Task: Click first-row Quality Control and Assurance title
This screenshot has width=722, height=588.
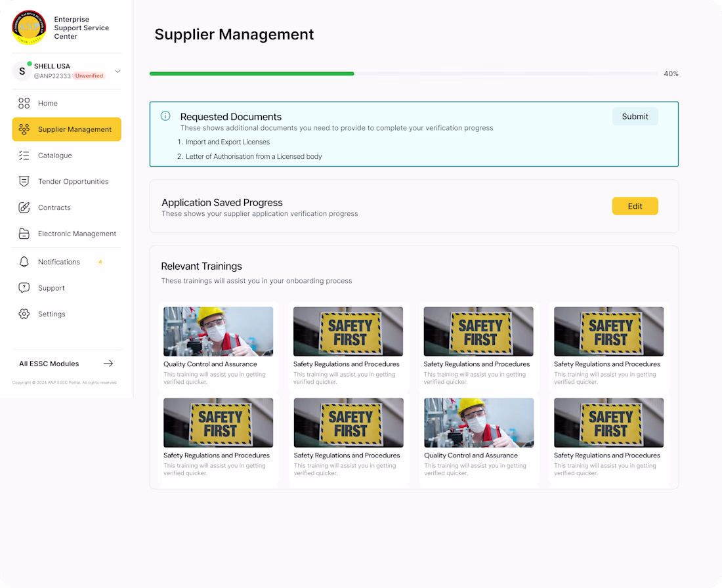Action: click(210, 364)
